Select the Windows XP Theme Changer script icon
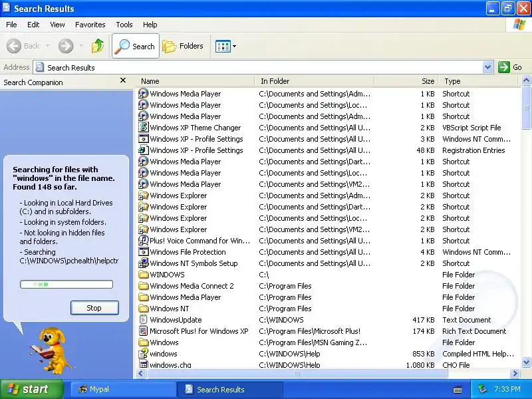The height and width of the screenshot is (399, 532). coord(144,127)
